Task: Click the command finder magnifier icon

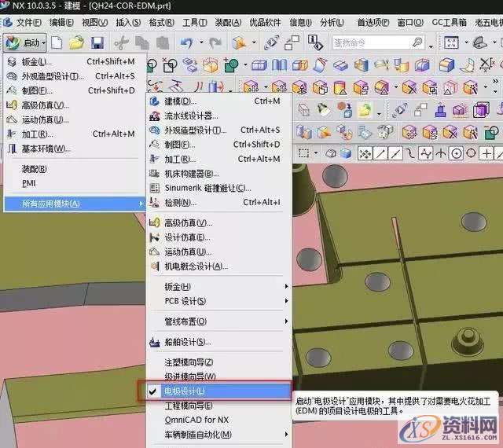Action: coord(417,42)
